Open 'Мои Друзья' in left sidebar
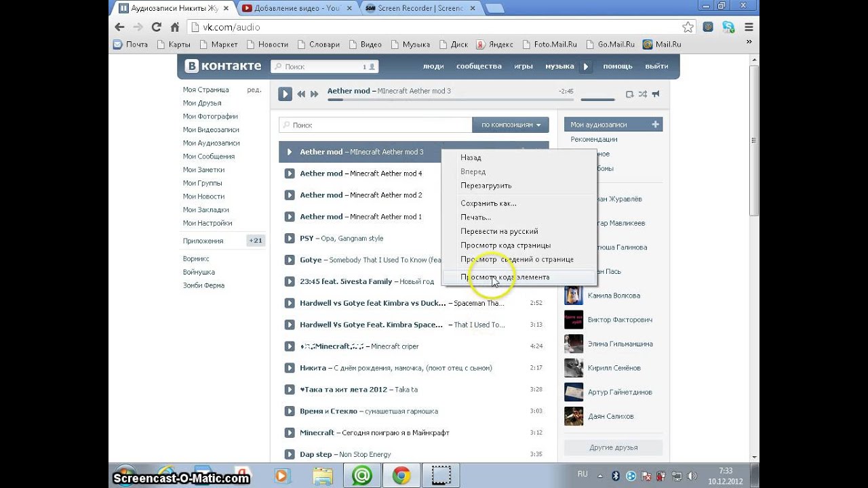This screenshot has width=868, height=488. point(202,103)
